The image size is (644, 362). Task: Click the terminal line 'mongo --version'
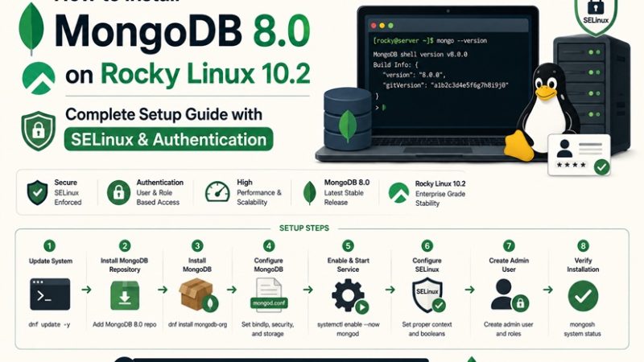[x=461, y=41]
